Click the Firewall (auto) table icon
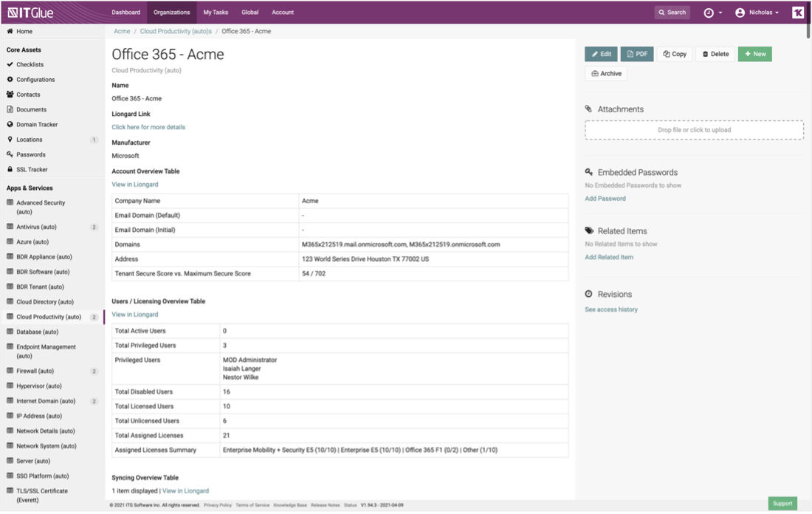 pos(10,371)
